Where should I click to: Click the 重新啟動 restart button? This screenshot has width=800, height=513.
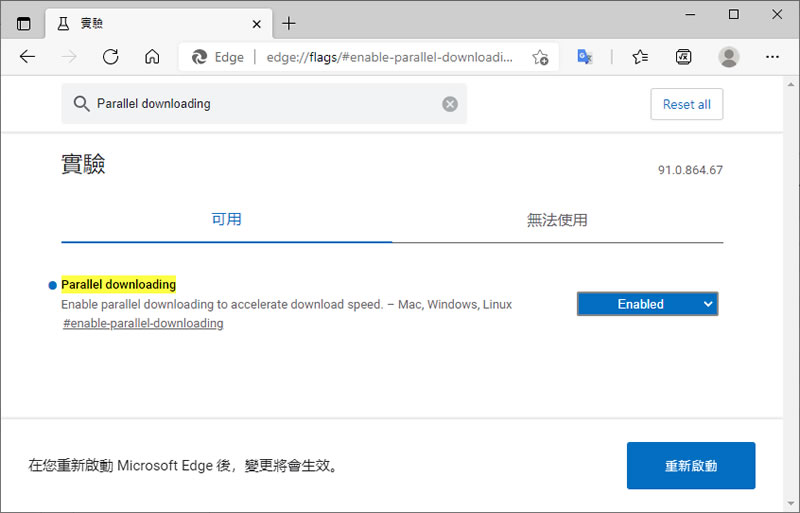tap(690, 466)
